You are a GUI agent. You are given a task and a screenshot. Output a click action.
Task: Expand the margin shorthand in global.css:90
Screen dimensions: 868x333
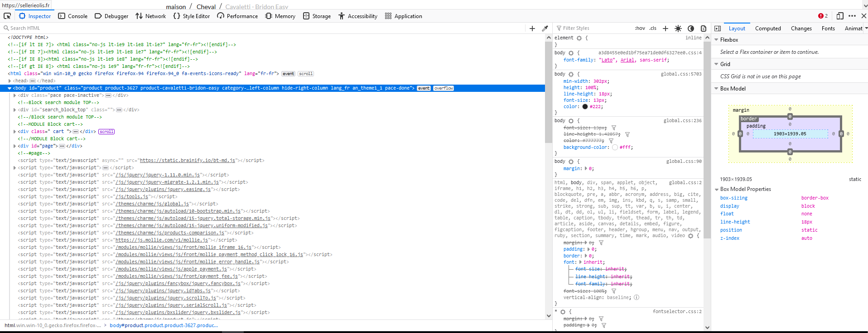586,169
